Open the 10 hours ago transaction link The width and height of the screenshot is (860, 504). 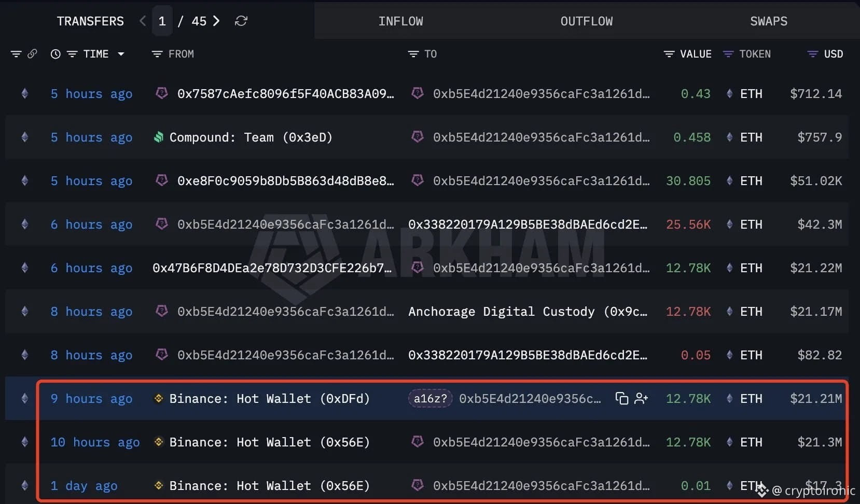[x=95, y=442]
